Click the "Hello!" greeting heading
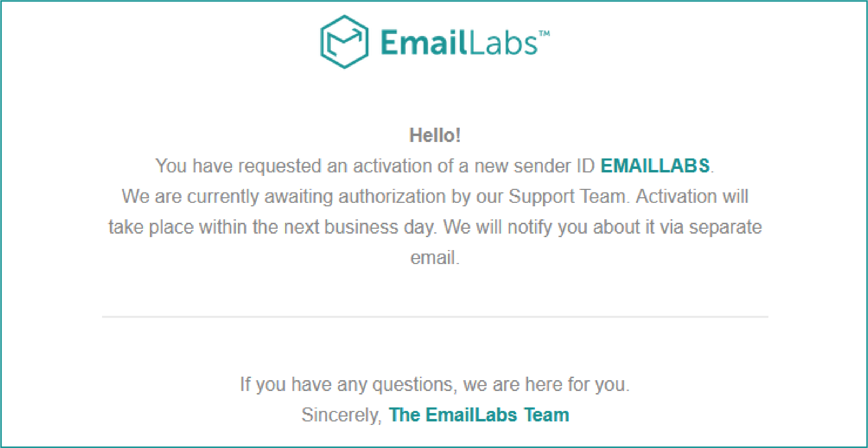Viewport: 868px width, 448px height. click(x=435, y=135)
